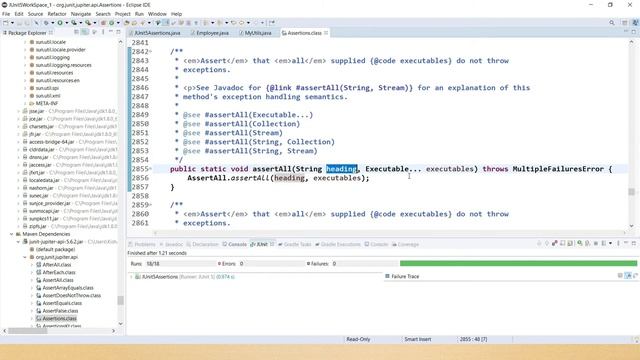Toggle Filter Stack Trace button
This screenshot has width=640, height=360.
coord(628,276)
